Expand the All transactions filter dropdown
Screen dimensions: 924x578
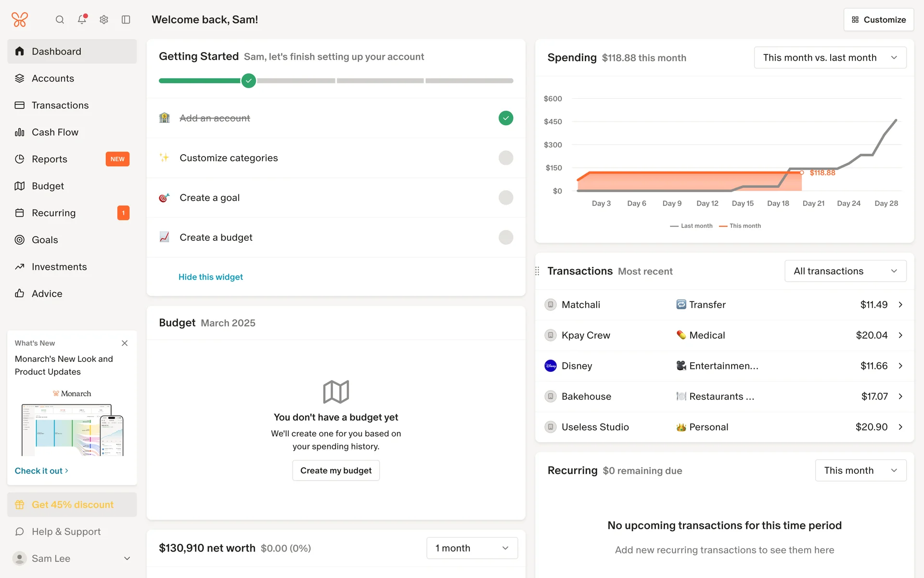click(x=845, y=271)
